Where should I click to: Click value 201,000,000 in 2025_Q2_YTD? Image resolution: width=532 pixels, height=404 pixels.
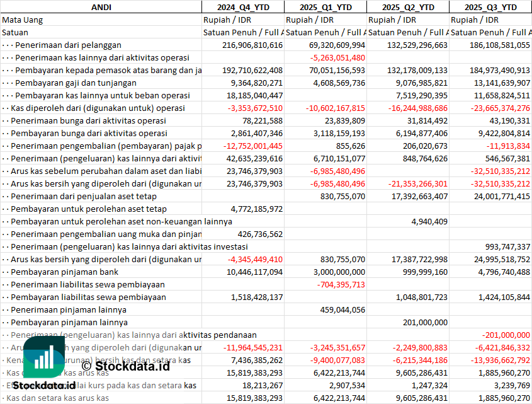pos(425,322)
